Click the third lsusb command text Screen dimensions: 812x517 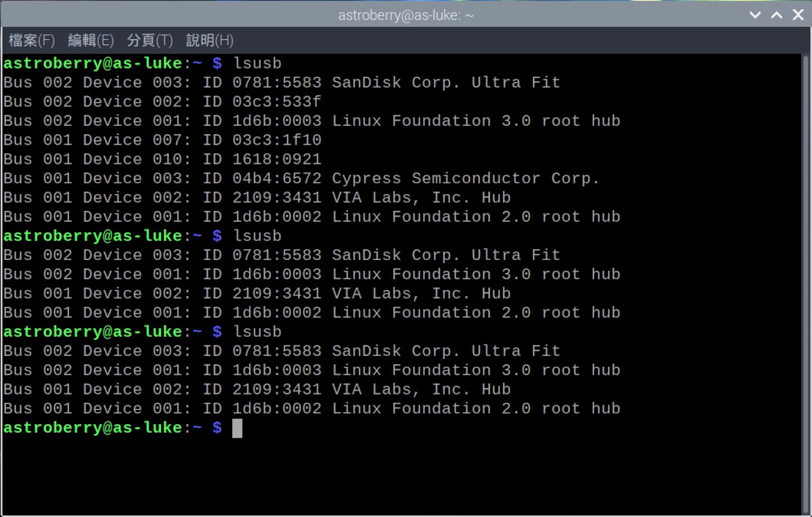257,332
